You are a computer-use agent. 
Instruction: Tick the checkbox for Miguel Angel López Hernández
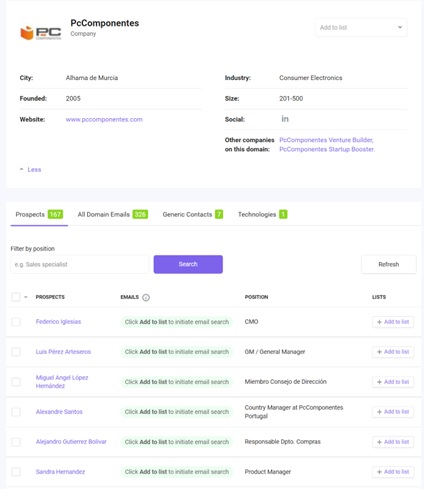pos(16,382)
